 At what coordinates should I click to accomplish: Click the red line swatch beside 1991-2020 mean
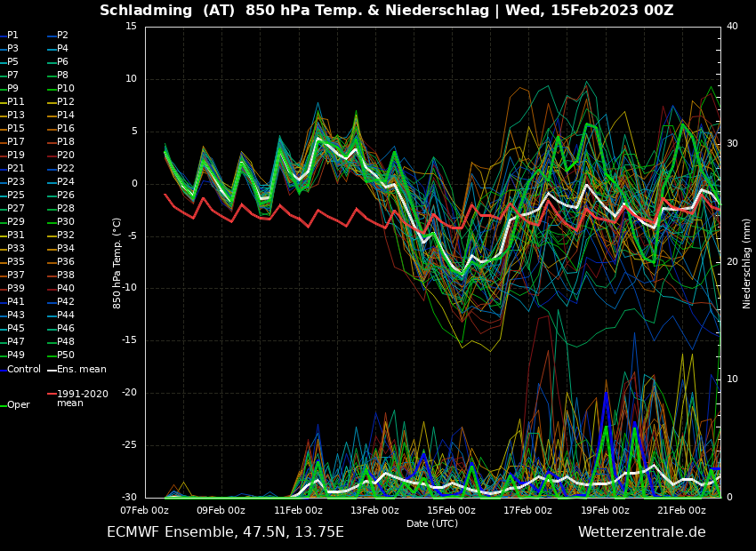click(52, 394)
